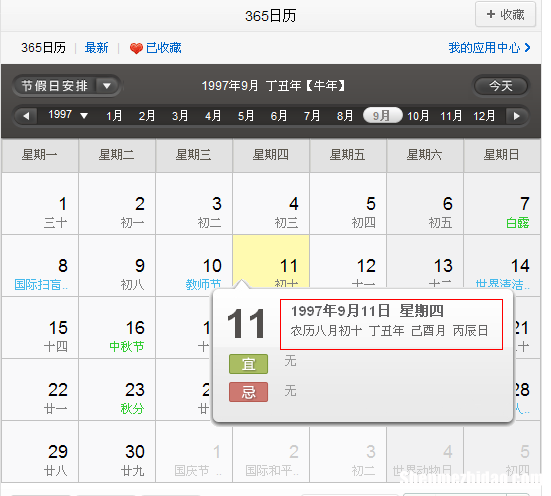Click the green 宜 badge
Screen dimensions: 551x496
tap(248, 364)
